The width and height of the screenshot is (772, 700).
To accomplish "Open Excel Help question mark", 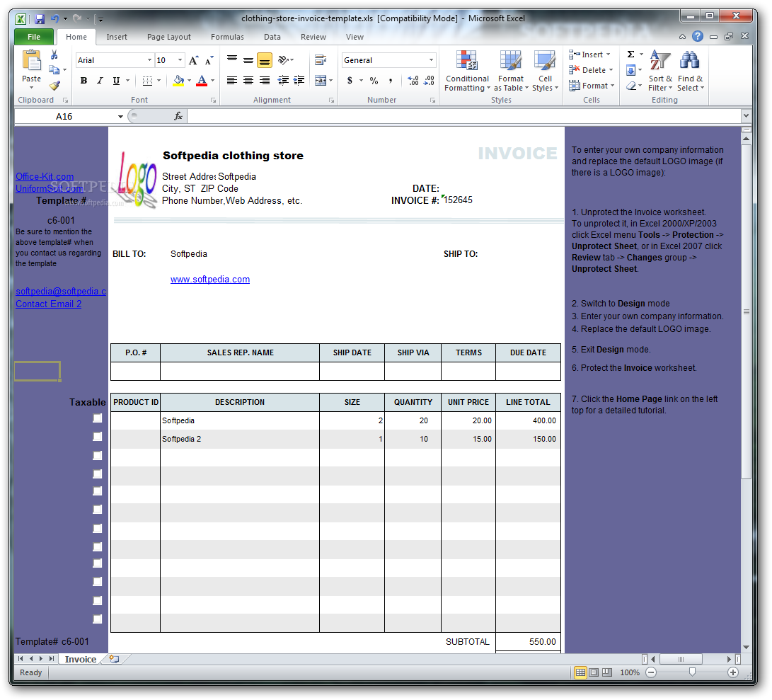I will point(697,36).
